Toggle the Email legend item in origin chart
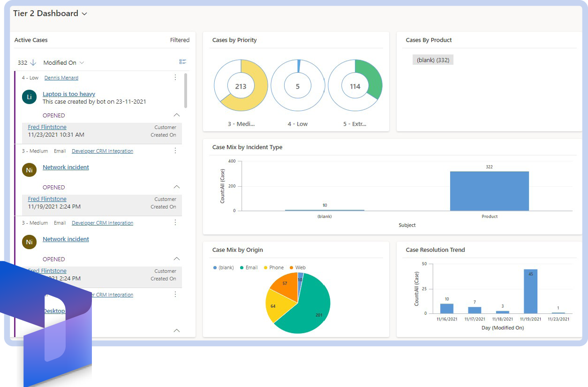 pyautogui.click(x=249, y=267)
